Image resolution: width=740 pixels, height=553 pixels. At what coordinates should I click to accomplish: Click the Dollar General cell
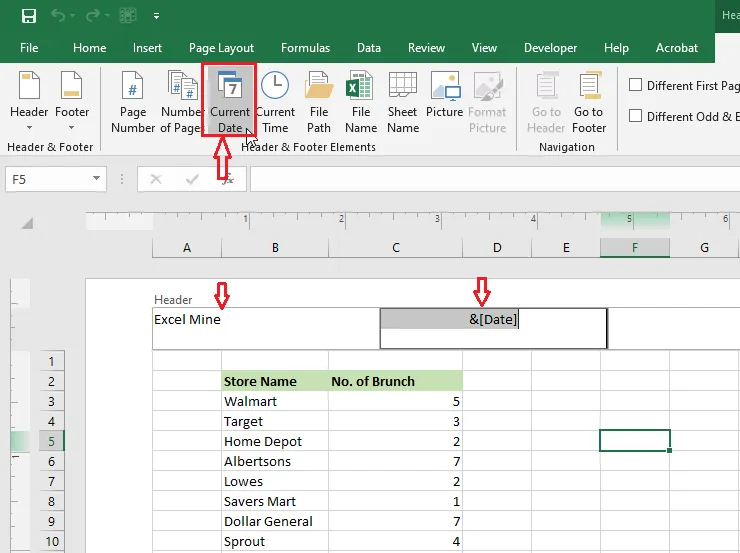coord(275,521)
